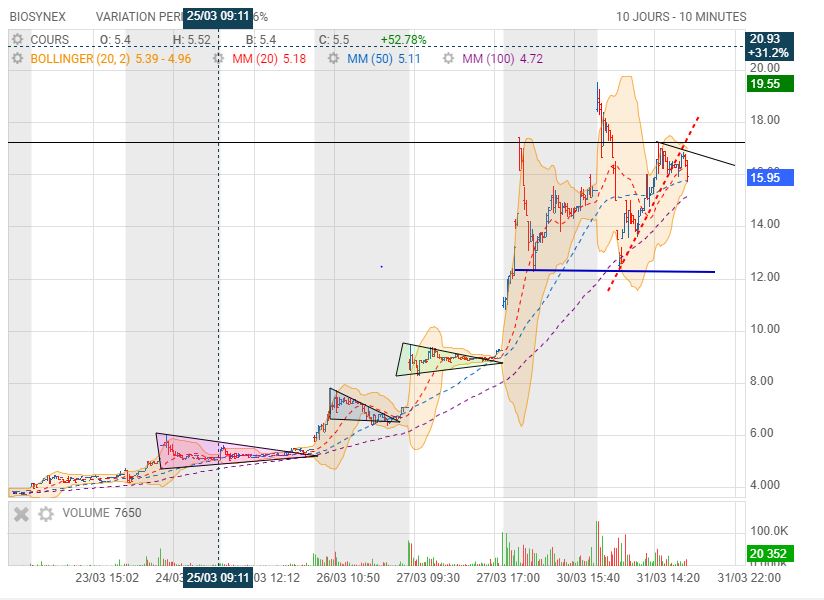The height and width of the screenshot is (600, 824).
Task: Click the 31/03 14:20 time axis label
Action: [x=668, y=578]
